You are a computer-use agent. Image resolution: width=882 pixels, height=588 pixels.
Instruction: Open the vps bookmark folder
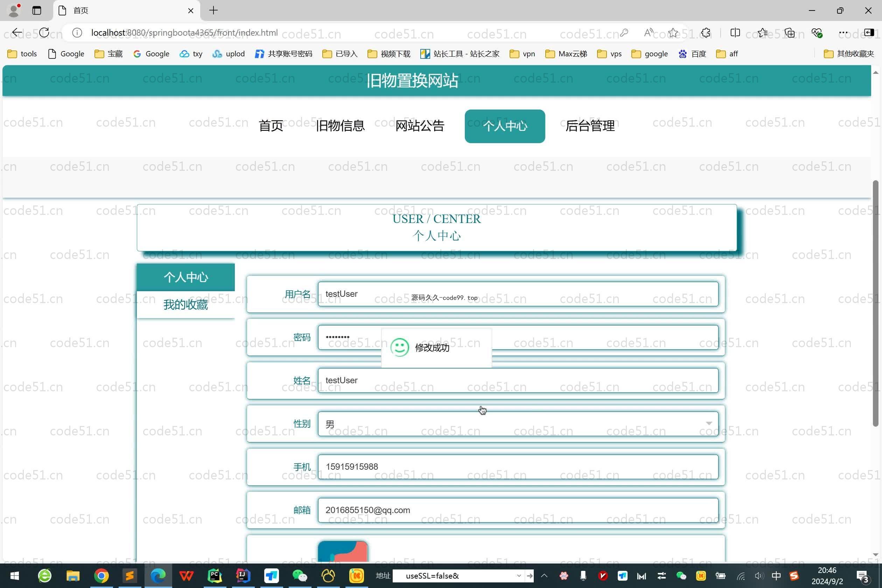pyautogui.click(x=609, y=54)
